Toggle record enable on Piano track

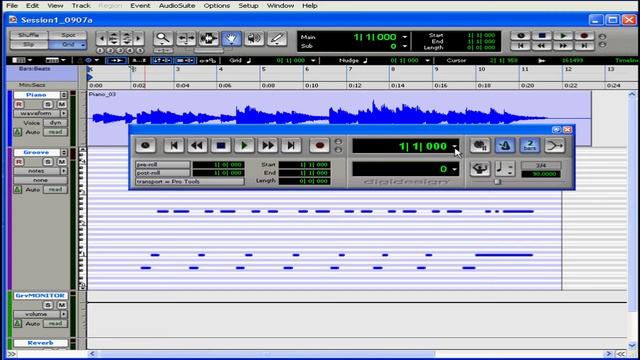pyautogui.click(x=19, y=104)
